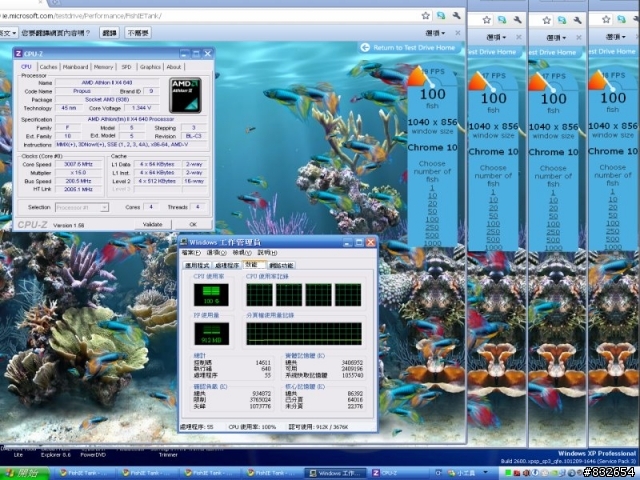Image resolution: width=640 pixels, height=480 pixels.
Task: Collapse the FPS panel arrow in the main FishIE Tank
Action: (455, 73)
